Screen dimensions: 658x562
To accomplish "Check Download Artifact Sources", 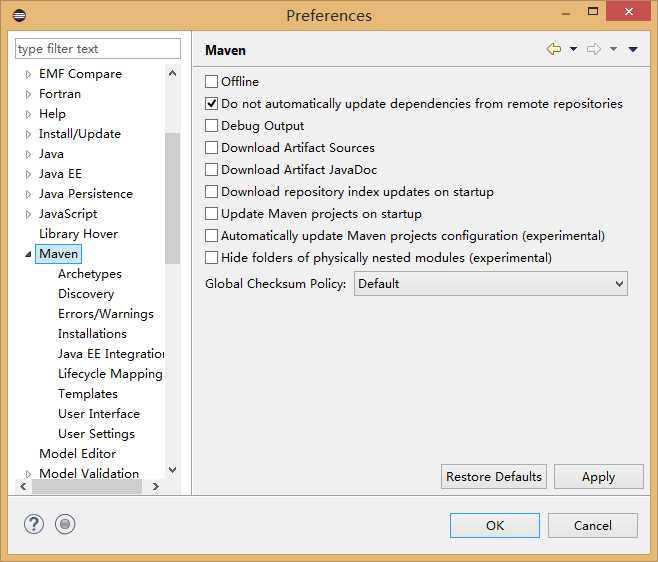I will tap(211, 147).
